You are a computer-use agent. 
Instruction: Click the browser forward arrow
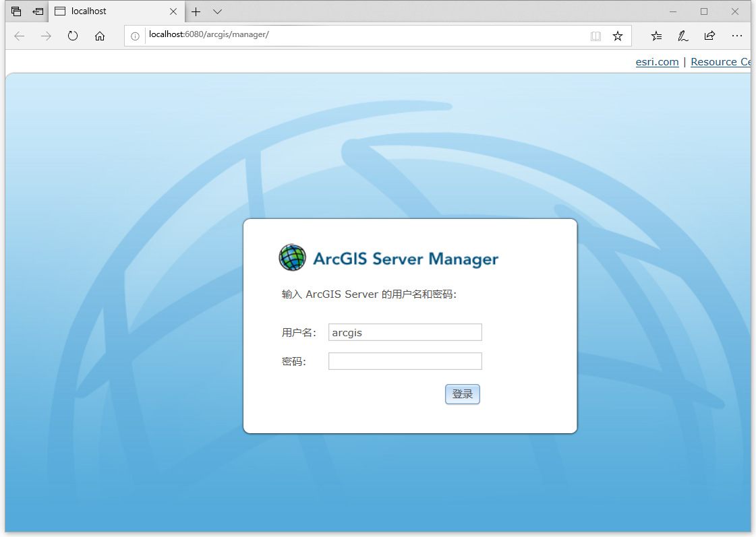(46, 36)
